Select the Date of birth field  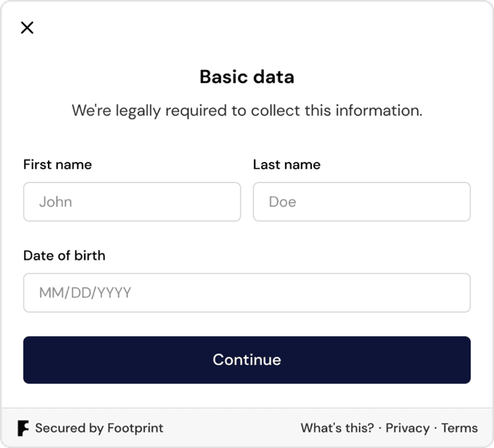pyautogui.click(x=247, y=293)
